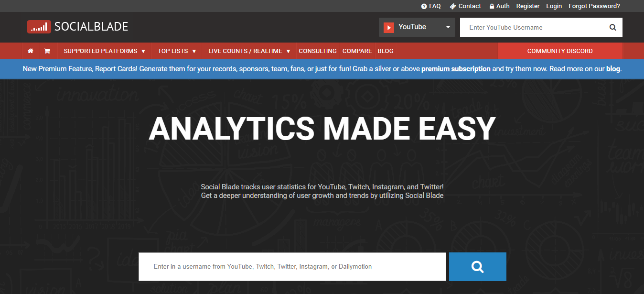Focus the main username search field
This screenshot has width=644, height=294.
292,267
